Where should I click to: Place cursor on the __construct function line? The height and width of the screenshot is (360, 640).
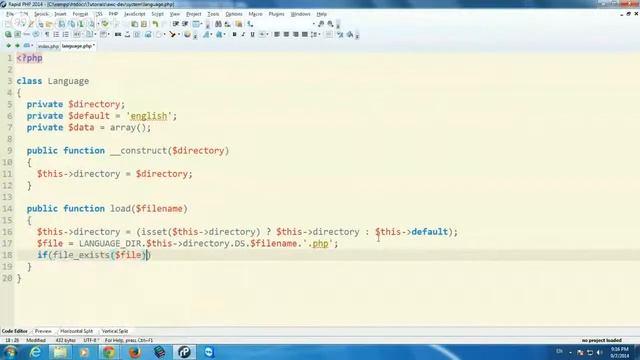click(128, 151)
